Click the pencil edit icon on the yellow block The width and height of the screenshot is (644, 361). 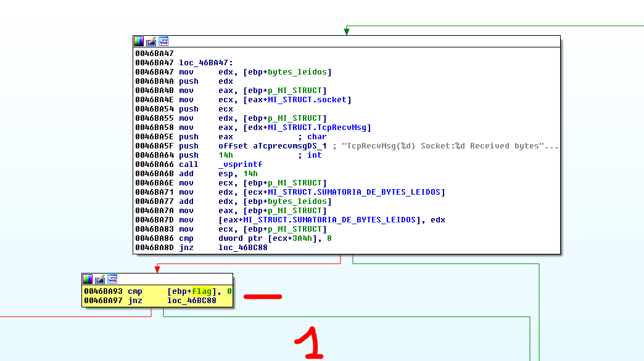coord(100,279)
